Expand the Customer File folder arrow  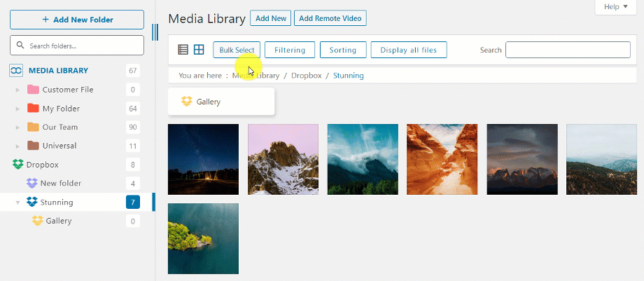[x=17, y=90]
